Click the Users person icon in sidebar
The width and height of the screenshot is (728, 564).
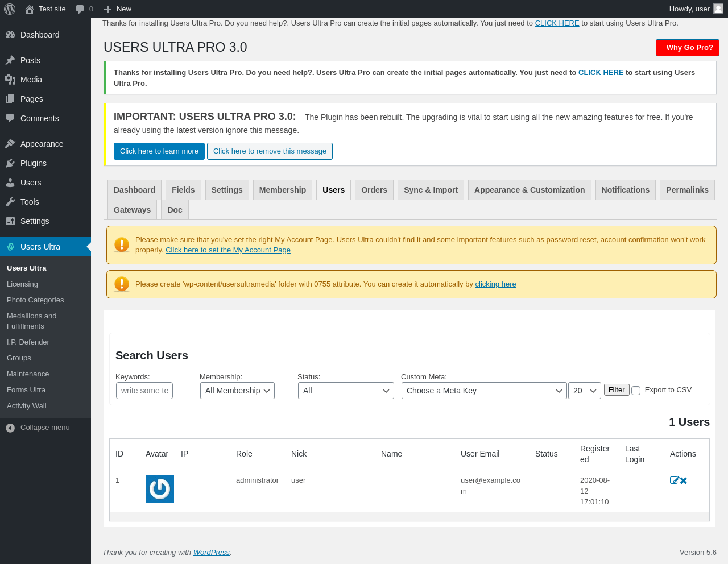(x=10, y=183)
